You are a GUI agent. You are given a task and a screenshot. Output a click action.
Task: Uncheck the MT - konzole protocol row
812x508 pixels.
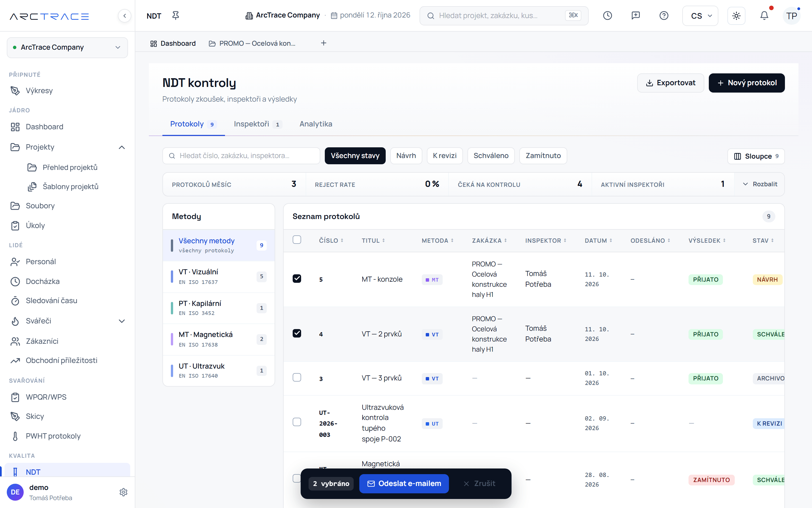(297, 279)
